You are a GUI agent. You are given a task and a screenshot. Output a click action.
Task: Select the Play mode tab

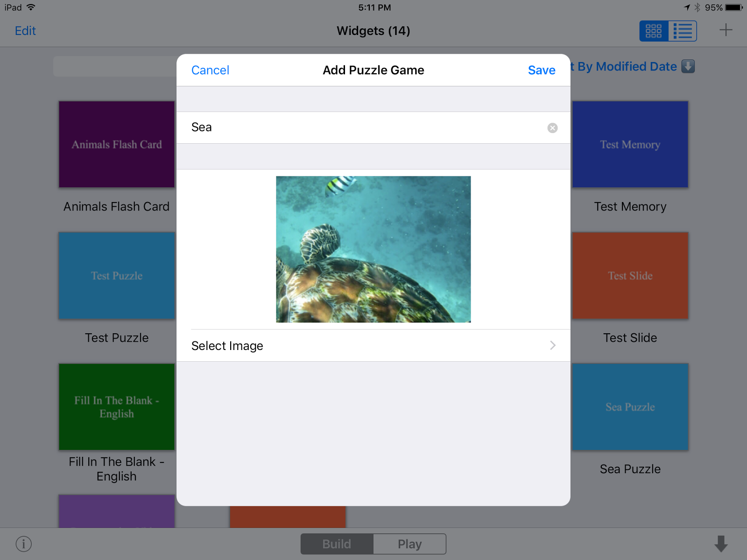[410, 544]
